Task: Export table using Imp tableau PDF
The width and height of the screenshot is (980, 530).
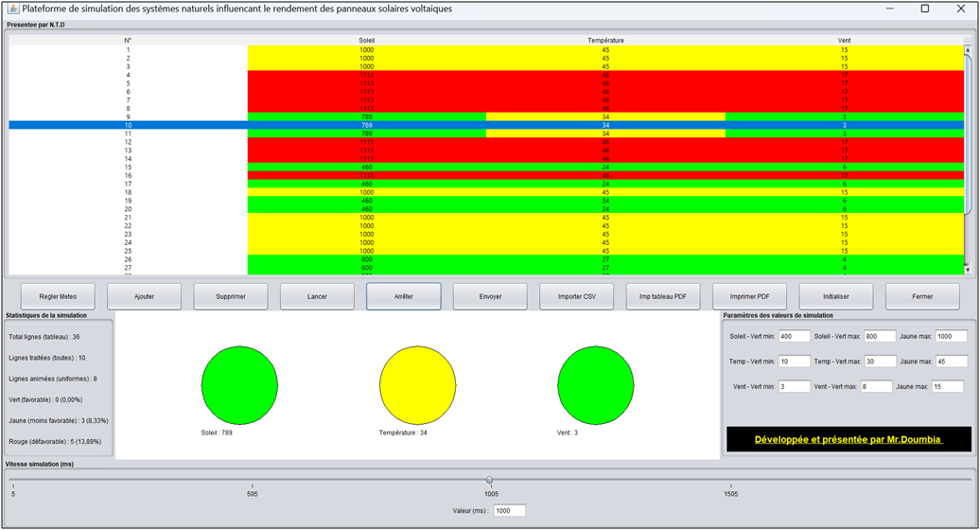Action: pyautogui.click(x=663, y=296)
